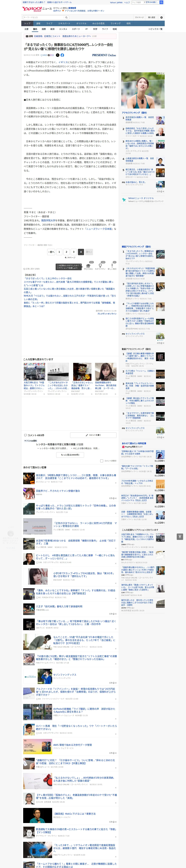Select the IT category

(86, 29)
